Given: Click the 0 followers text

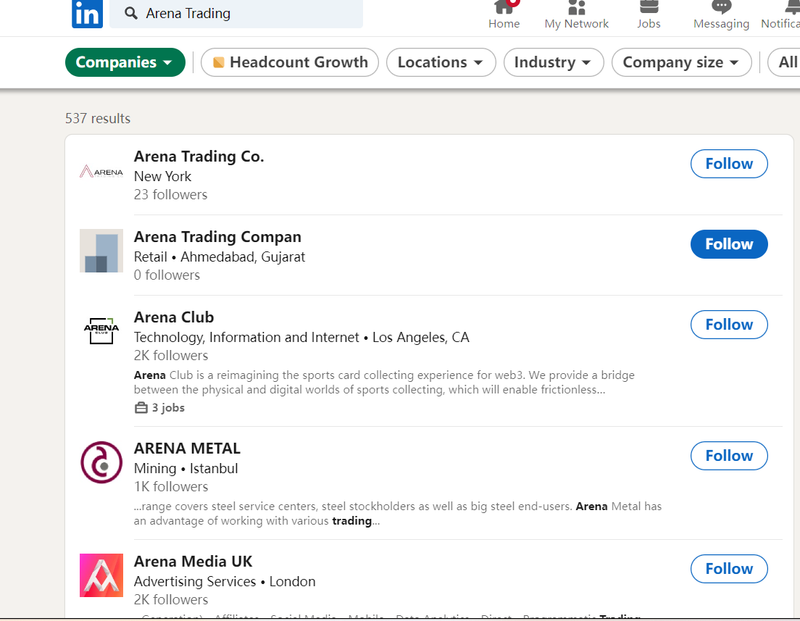Looking at the screenshot, I should click(167, 275).
